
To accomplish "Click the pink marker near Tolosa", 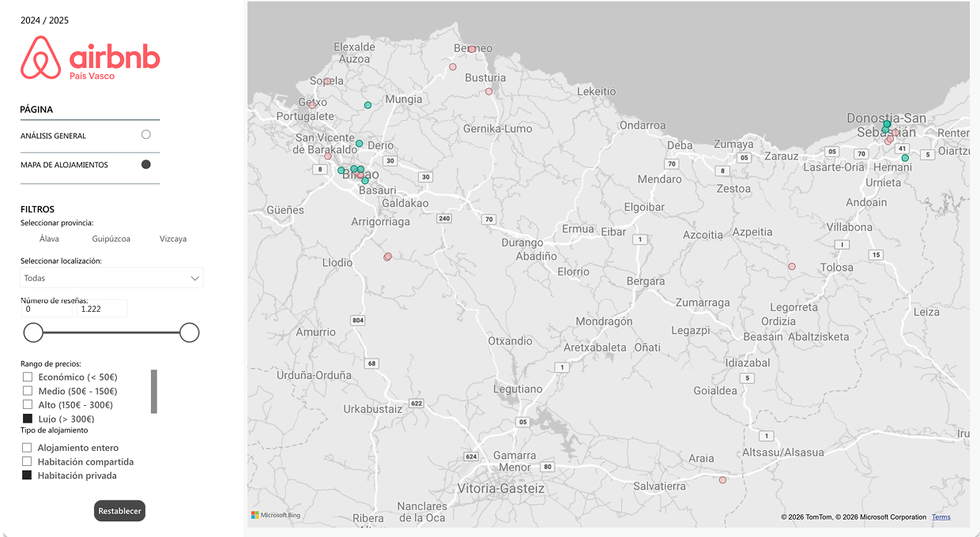I will pyautogui.click(x=790, y=267).
